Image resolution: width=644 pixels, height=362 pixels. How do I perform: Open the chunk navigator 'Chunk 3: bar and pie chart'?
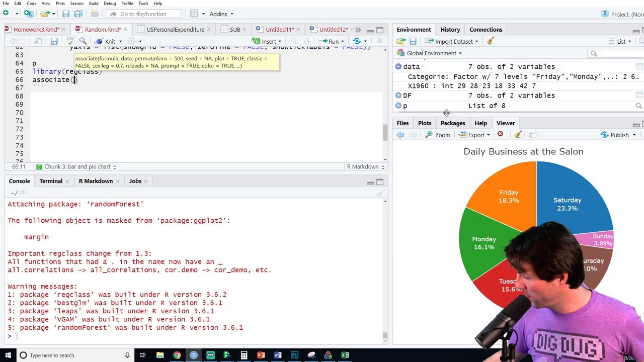click(x=76, y=166)
